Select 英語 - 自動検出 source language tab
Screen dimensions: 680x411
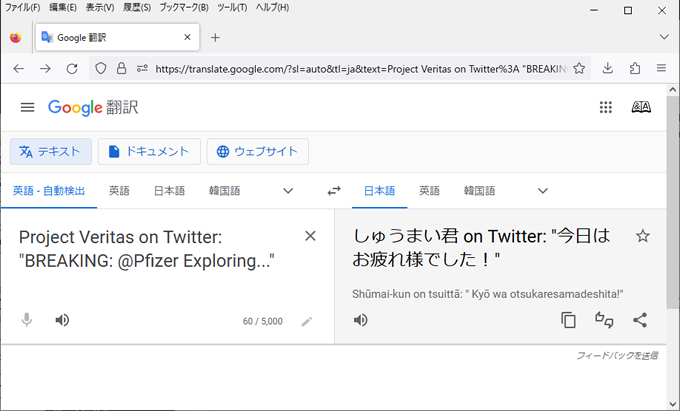point(49,191)
